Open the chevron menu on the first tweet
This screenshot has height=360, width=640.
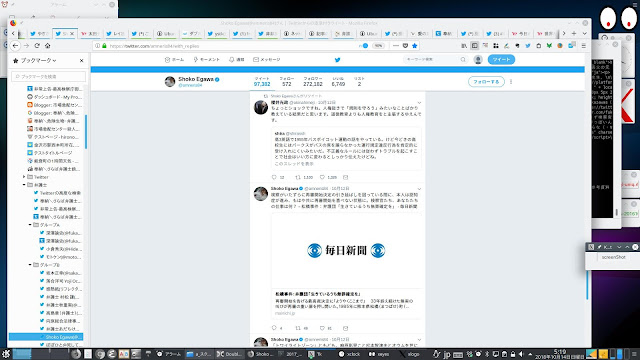click(x=419, y=103)
